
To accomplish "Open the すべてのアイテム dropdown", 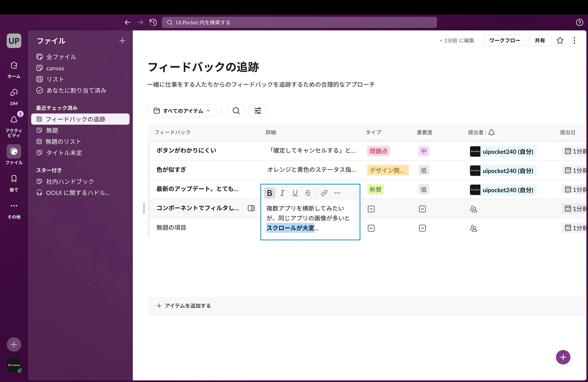I will click(182, 111).
